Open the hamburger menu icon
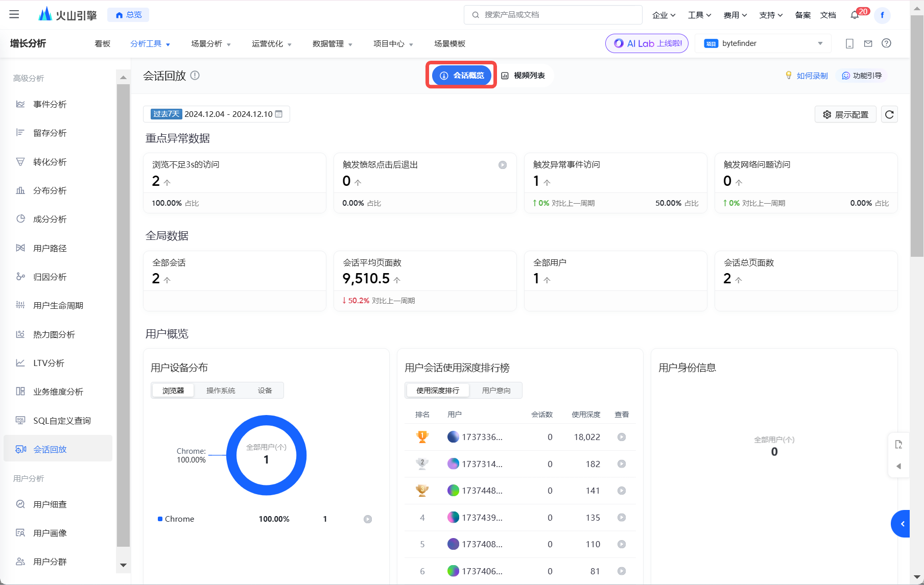Viewport: 924px width, 585px height. click(14, 14)
